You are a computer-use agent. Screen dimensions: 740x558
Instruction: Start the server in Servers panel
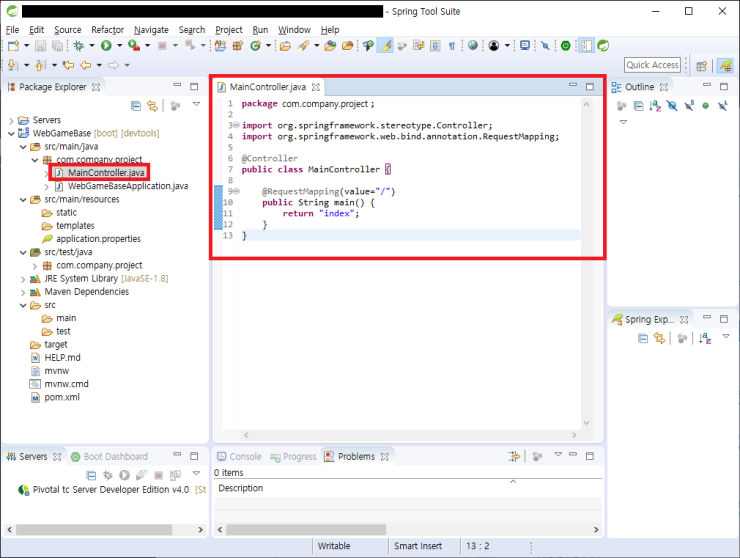tap(124, 475)
